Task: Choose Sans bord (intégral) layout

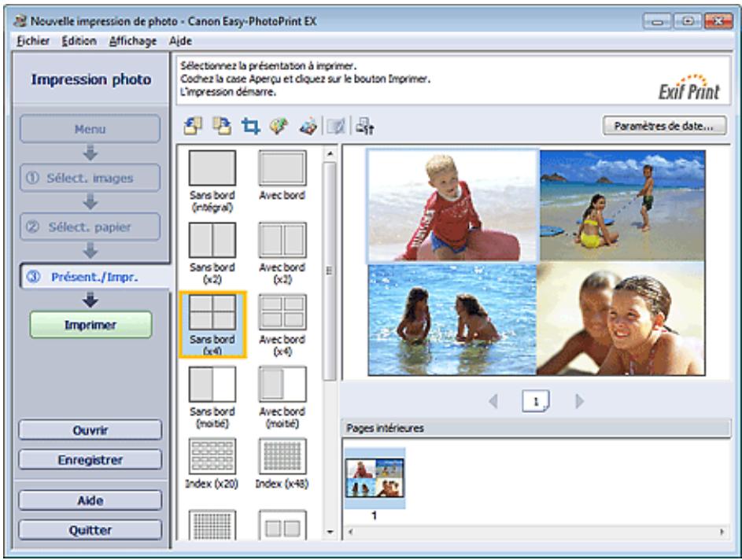Action: click(212, 181)
